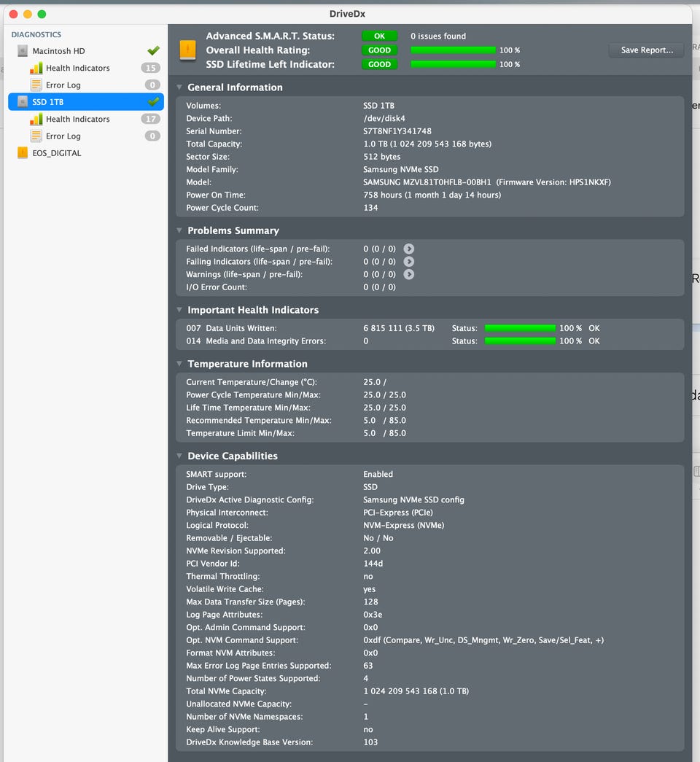Click serial number S7T8NF1Y341748
This screenshot has width=700, height=762.
pos(397,131)
